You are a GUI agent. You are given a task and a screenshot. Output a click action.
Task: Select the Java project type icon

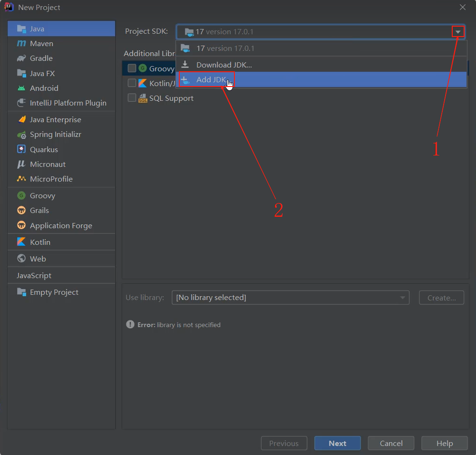point(21,29)
